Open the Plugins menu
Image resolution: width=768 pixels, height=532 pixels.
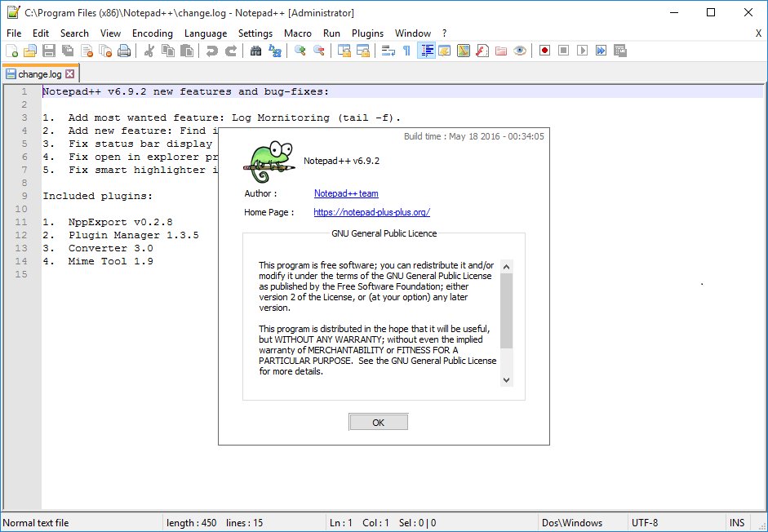coord(367,33)
